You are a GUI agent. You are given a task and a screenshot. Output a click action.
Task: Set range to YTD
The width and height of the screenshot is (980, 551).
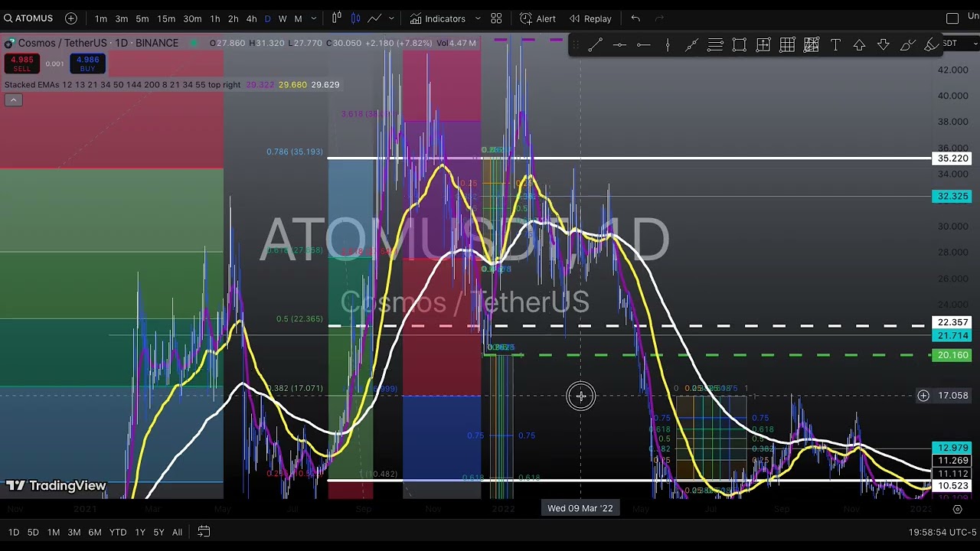tap(118, 532)
